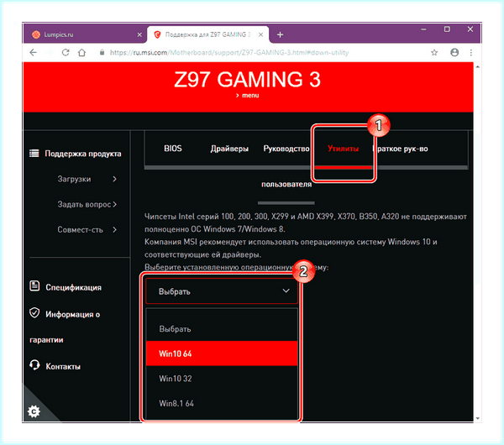This screenshot has height=445, width=504.
Task: Switch to the Драйверы tab
Action: pyautogui.click(x=229, y=149)
